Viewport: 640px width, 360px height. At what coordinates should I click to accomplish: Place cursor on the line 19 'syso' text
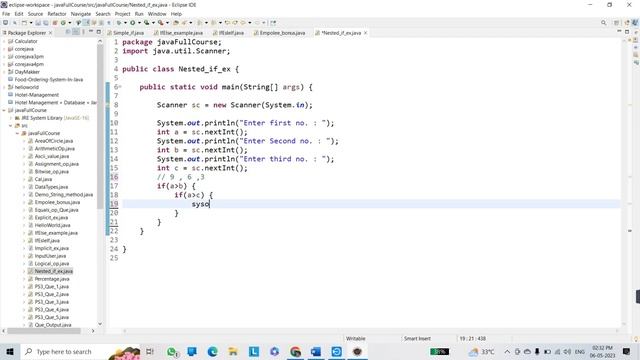point(200,204)
